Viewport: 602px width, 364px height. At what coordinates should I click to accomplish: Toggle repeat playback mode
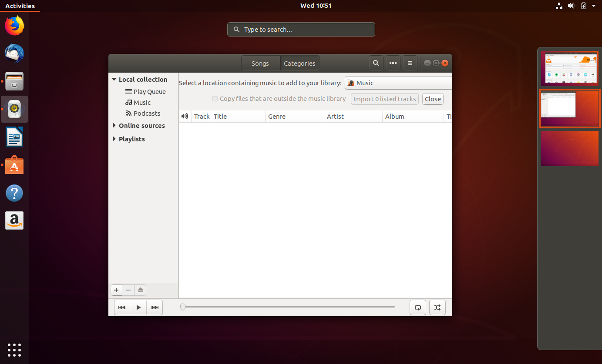417,307
